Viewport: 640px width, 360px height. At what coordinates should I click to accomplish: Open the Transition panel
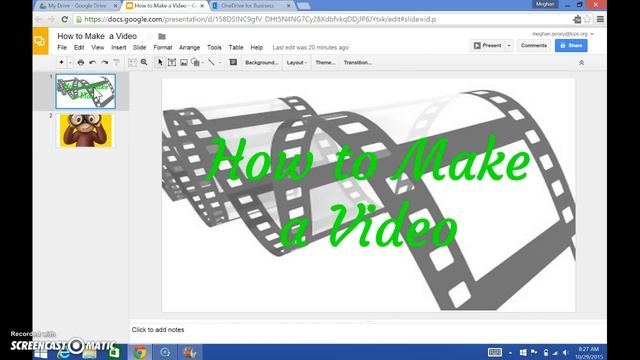click(358, 62)
